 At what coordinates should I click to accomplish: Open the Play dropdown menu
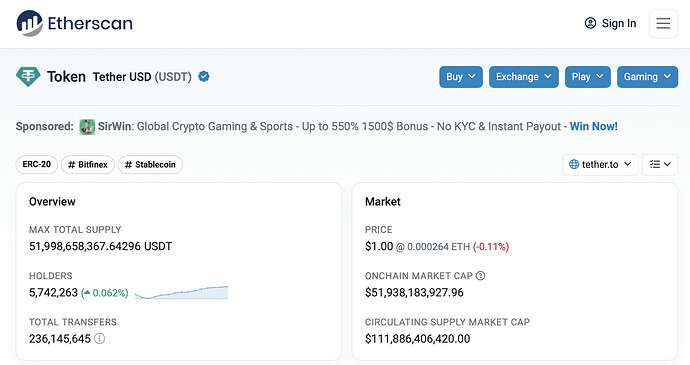pyautogui.click(x=587, y=77)
